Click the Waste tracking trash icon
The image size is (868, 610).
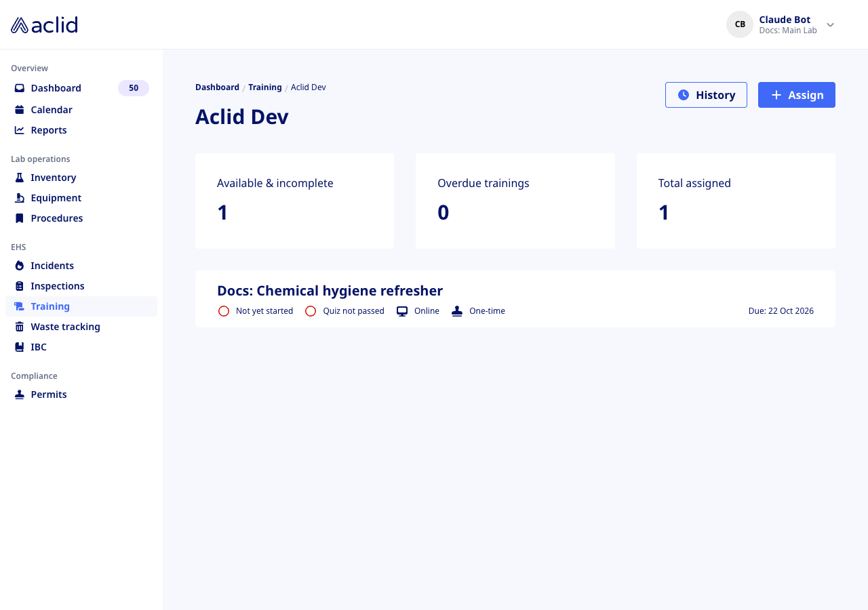(x=20, y=327)
